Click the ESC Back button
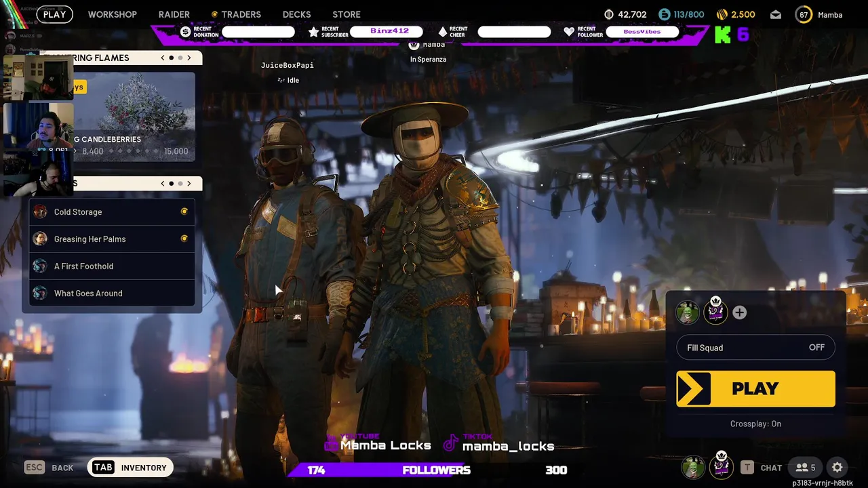Image resolution: width=868 pixels, height=488 pixels. pos(49,468)
